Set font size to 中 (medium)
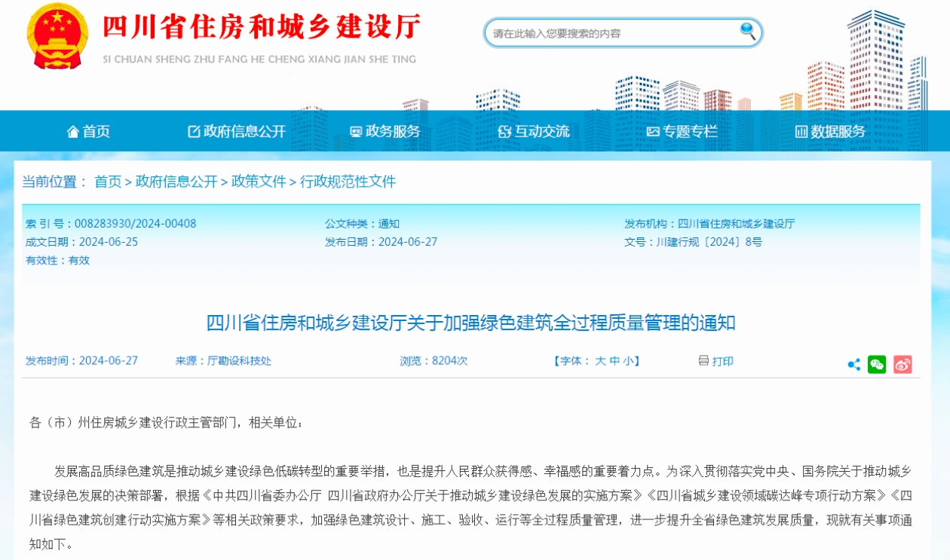 pos(614,361)
